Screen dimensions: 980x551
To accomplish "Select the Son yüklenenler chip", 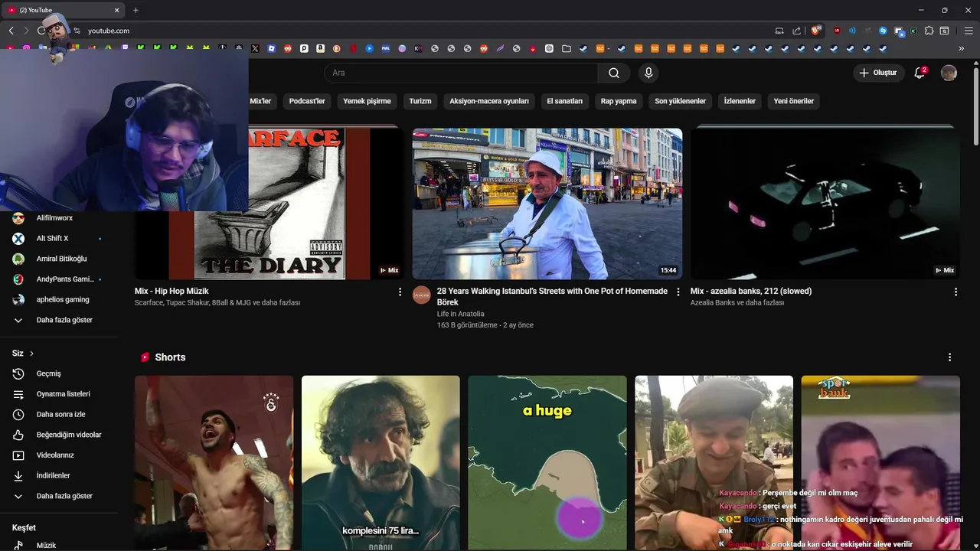I will 681,101.
